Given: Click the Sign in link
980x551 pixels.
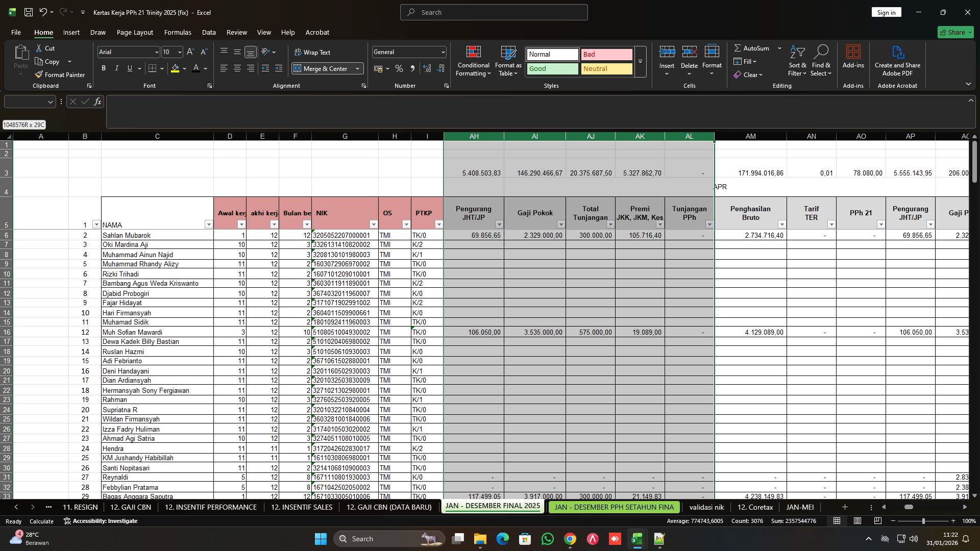Looking at the screenshot, I should point(886,12).
